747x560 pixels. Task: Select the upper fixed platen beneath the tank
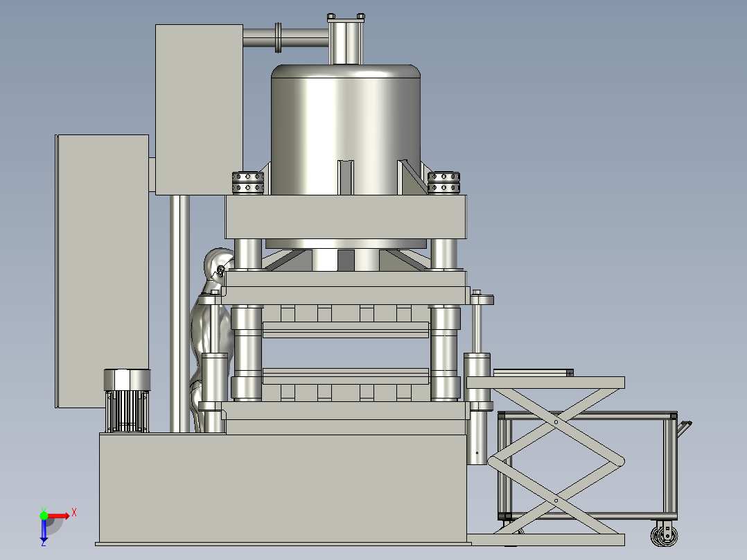pos(346,217)
